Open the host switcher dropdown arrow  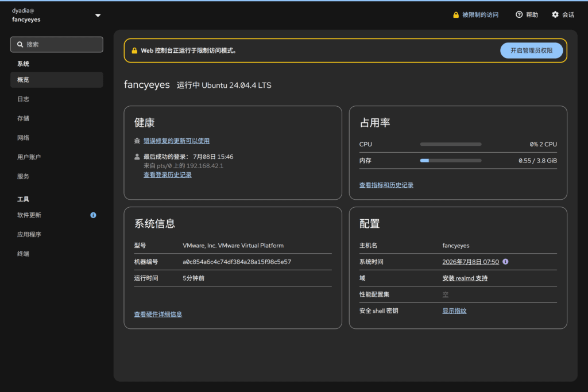coord(98,15)
